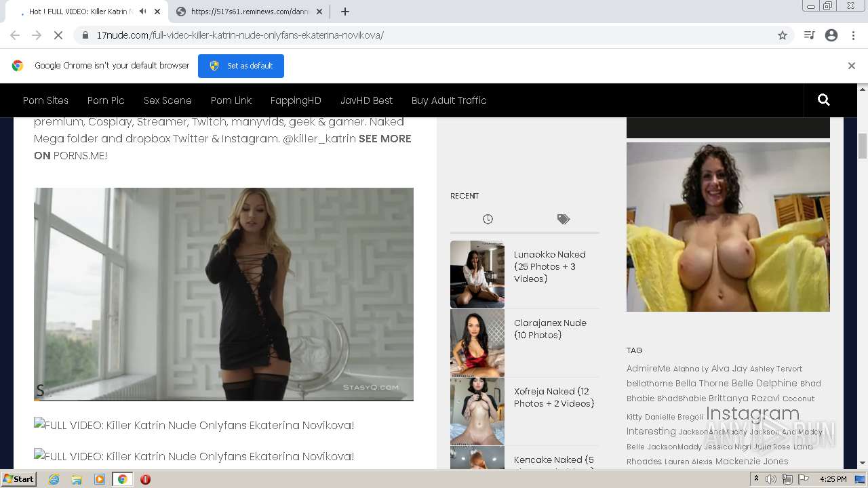
Task: Open the Chrome profile avatar
Action: click(x=831, y=35)
